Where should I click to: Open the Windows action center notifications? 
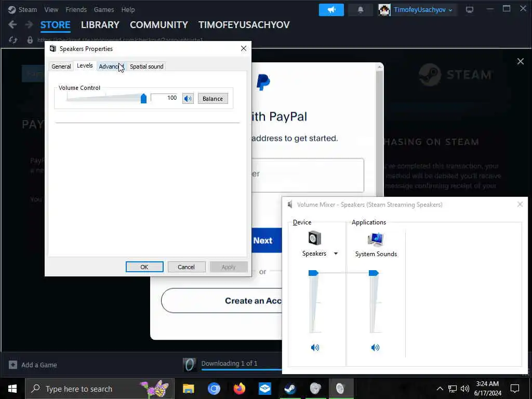tap(515, 389)
